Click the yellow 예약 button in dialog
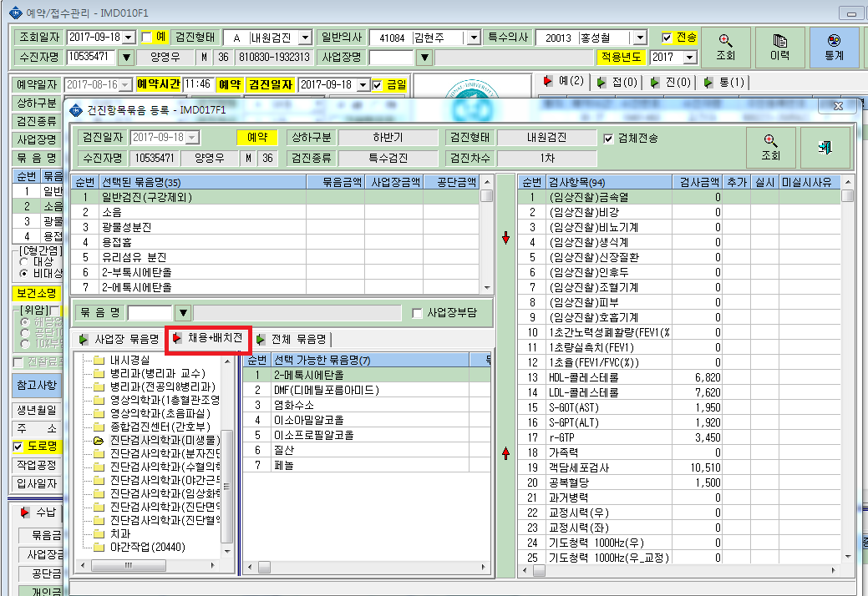 coord(257,137)
